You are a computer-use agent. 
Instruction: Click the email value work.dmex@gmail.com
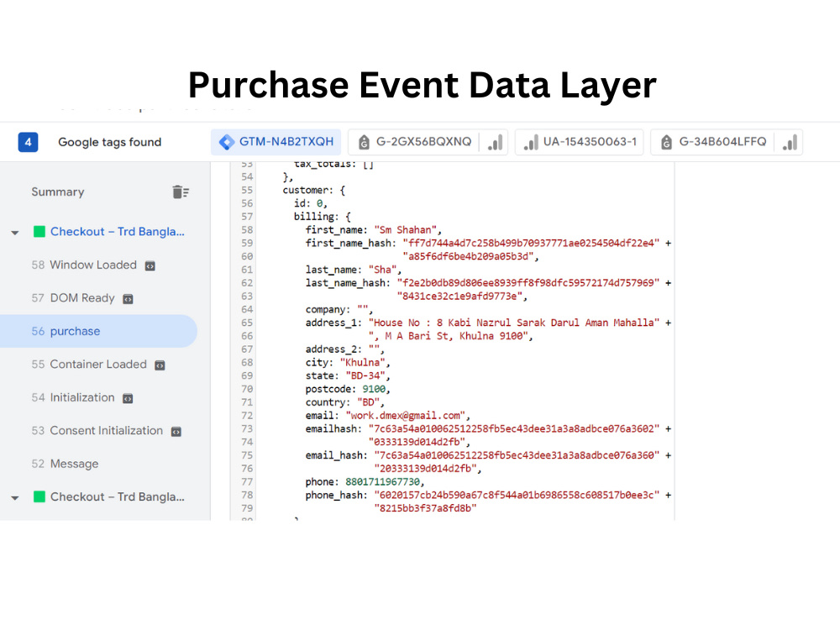[406, 415]
